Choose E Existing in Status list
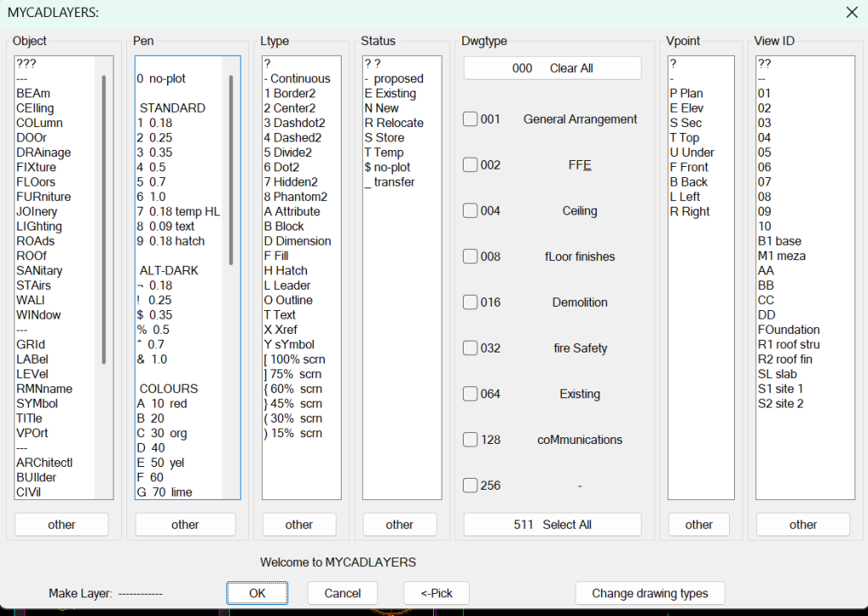This screenshot has height=616, width=868. pos(390,93)
